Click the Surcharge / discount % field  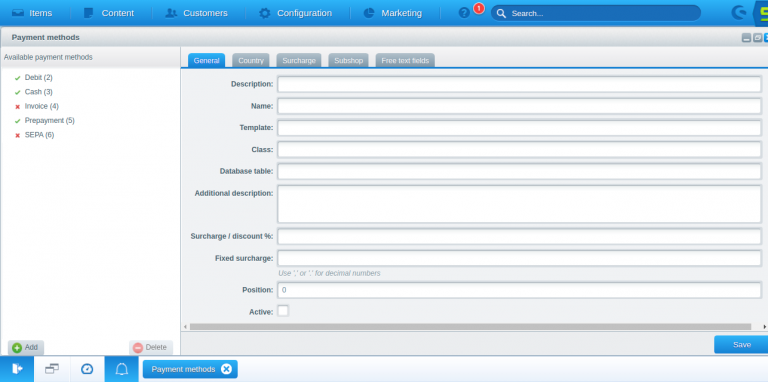(x=519, y=237)
